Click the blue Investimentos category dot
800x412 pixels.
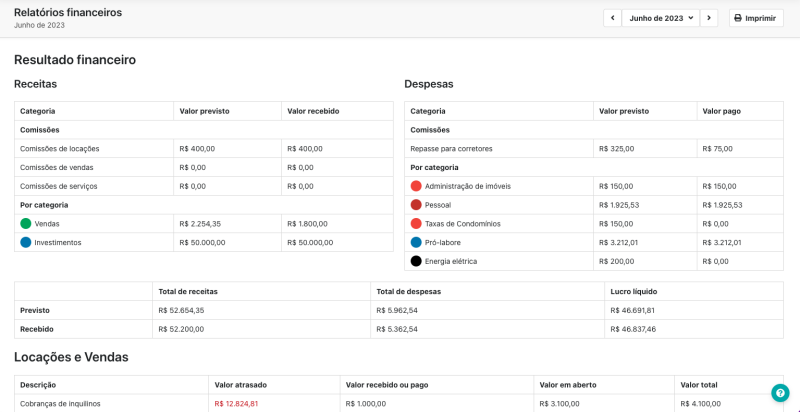coord(26,242)
